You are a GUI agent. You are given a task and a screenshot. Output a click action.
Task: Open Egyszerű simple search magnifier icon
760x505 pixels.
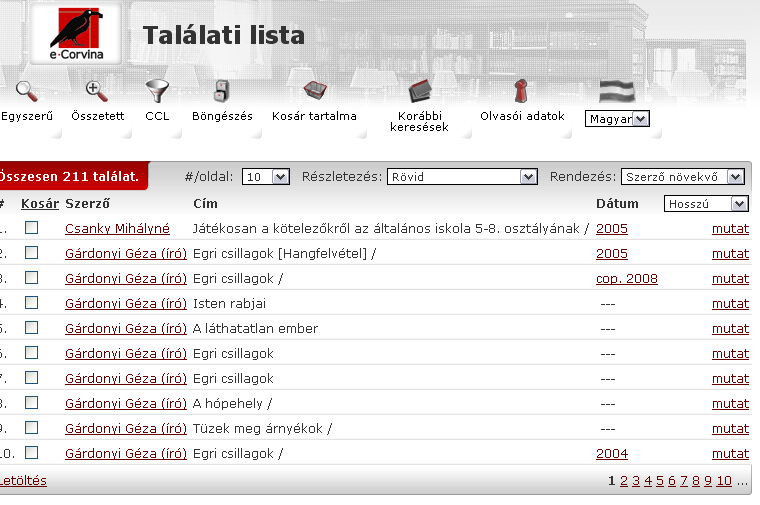pos(26,91)
